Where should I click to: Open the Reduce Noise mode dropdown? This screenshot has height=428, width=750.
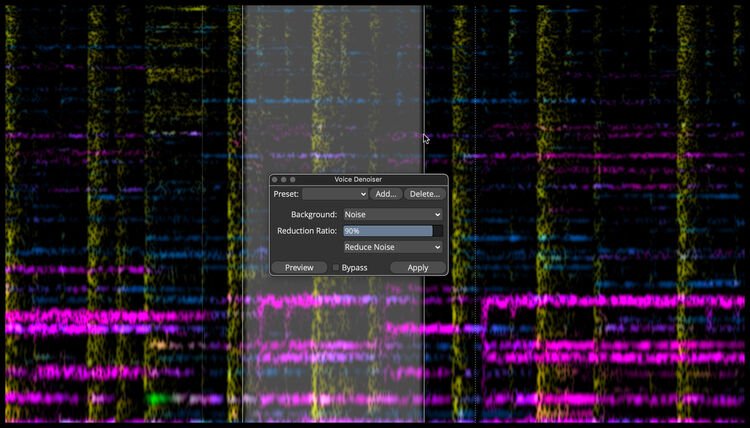click(392, 247)
